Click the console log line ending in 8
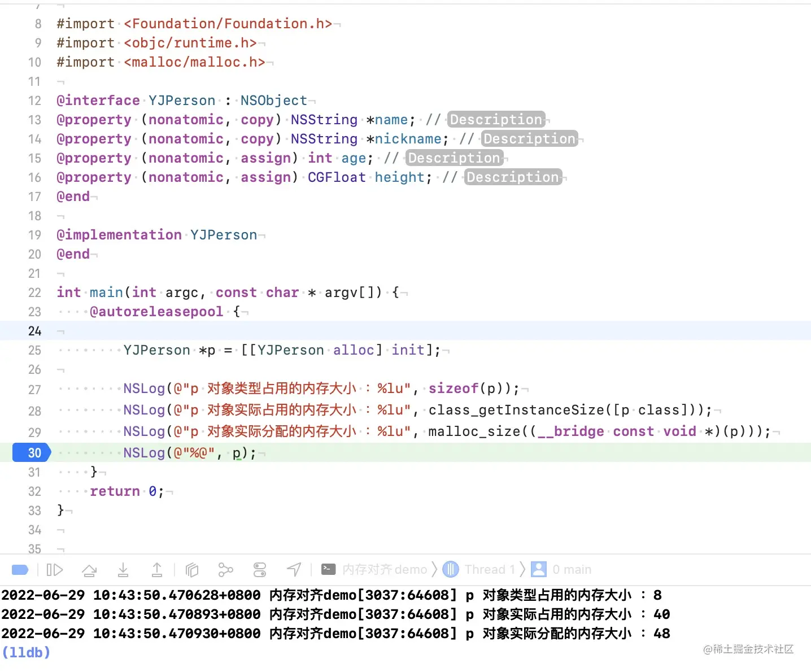 click(x=332, y=595)
